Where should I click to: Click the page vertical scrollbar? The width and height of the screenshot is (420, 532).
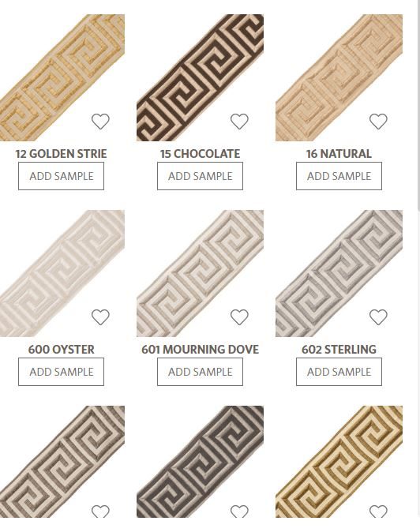point(418,105)
